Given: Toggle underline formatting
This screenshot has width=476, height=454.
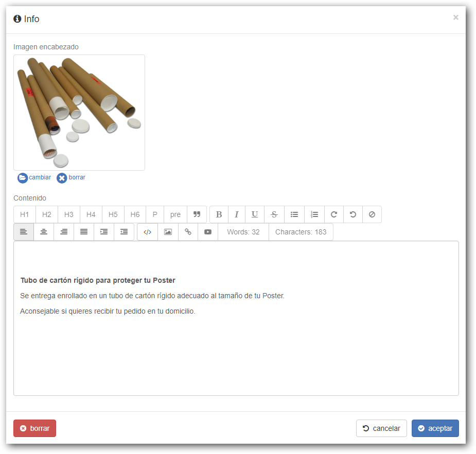Looking at the screenshot, I should (x=255, y=214).
